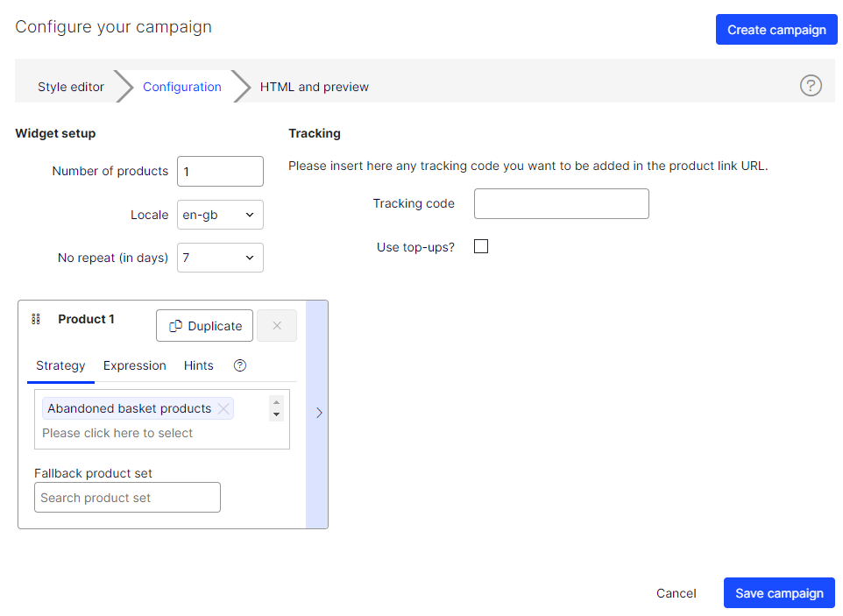
Task: Focus the Tracking code input field
Action: pyautogui.click(x=562, y=203)
